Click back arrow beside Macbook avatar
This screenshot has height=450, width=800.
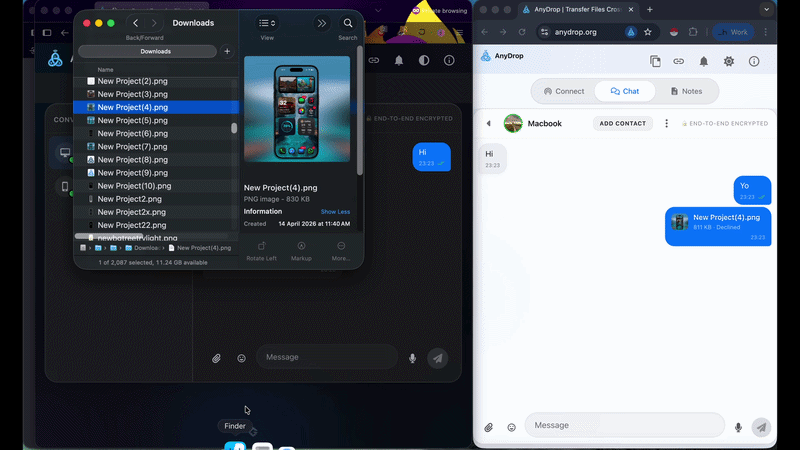click(489, 123)
